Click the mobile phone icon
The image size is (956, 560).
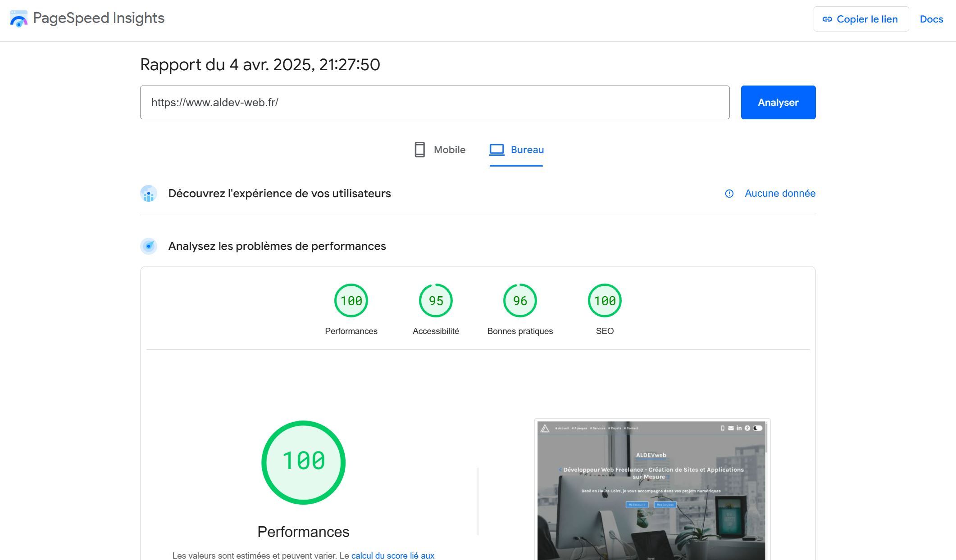(x=419, y=149)
